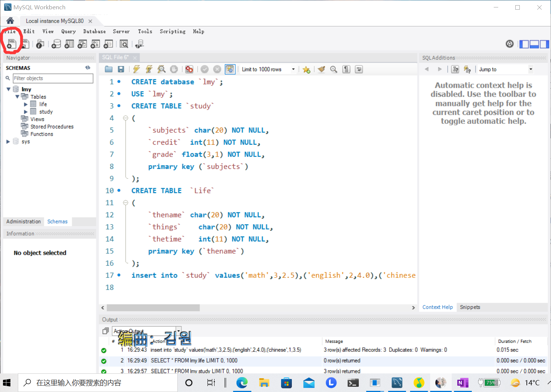Beautify the SQL with the broom icon
551x392 pixels.
[x=322, y=69]
